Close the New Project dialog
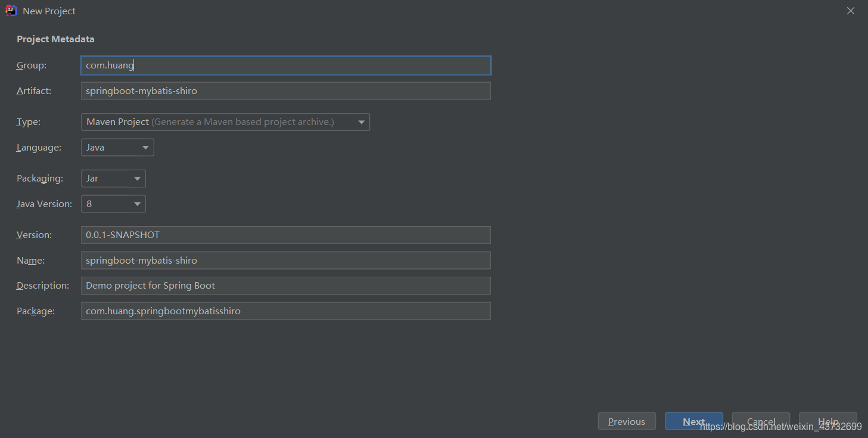868x438 pixels. [x=851, y=11]
